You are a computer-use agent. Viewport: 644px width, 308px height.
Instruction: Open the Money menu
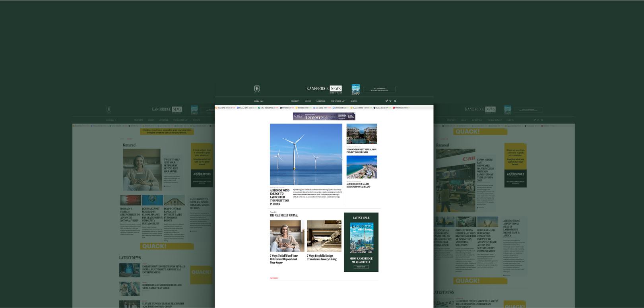point(308,101)
